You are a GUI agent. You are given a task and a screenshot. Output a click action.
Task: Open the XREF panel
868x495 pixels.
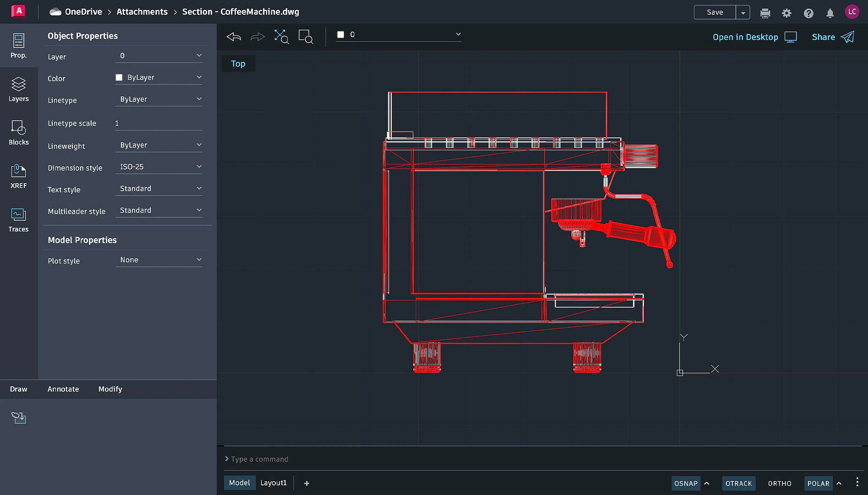coord(19,176)
